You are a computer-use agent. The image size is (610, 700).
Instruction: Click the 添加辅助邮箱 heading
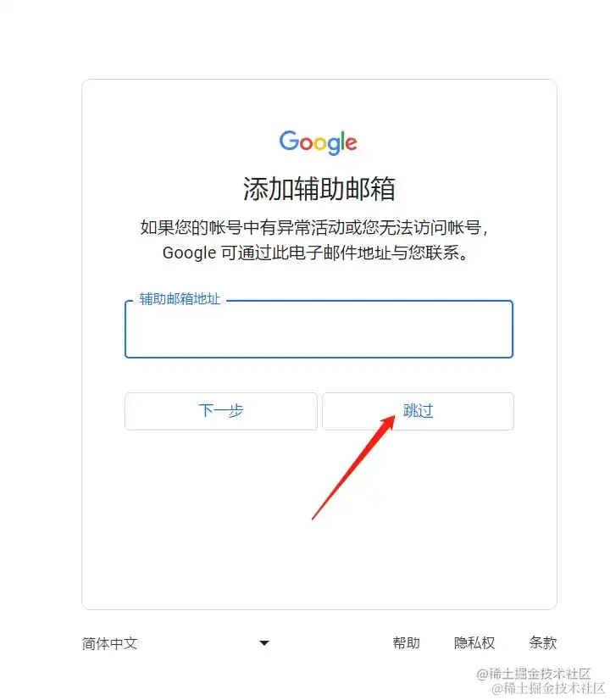tap(319, 189)
